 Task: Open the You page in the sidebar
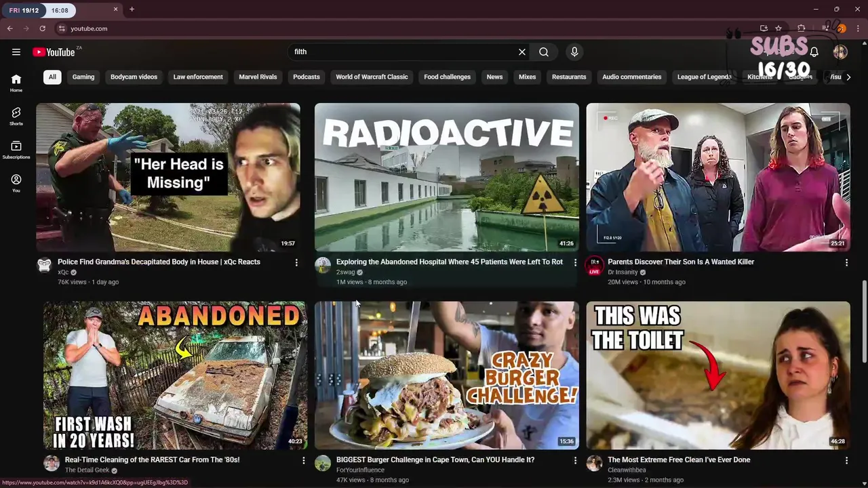16,183
